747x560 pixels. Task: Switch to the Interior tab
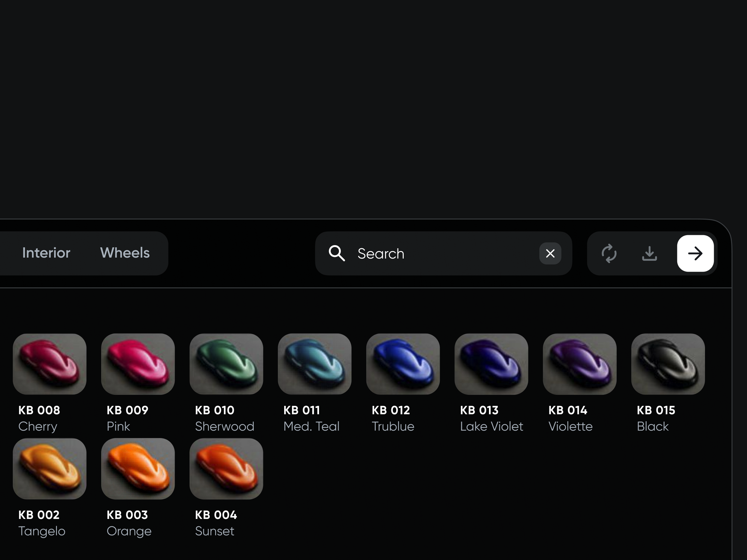click(x=46, y=253)
